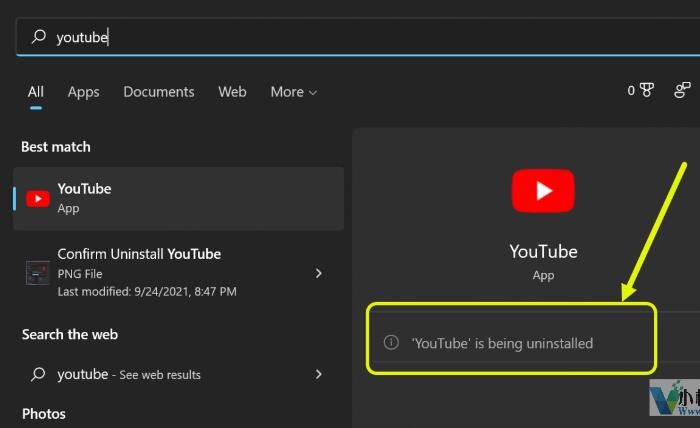Click the rewards count number 0
700x428 pixels.
631,91
